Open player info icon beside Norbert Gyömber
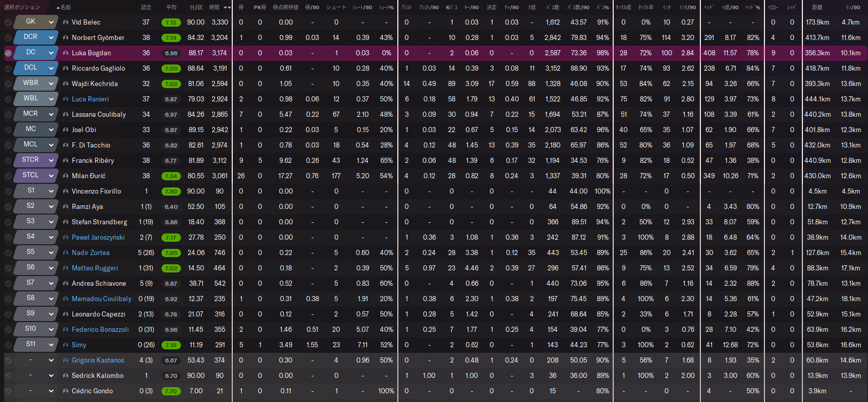Image resolution: width=868 pixels, height=402 pixels. click(66, 38)
